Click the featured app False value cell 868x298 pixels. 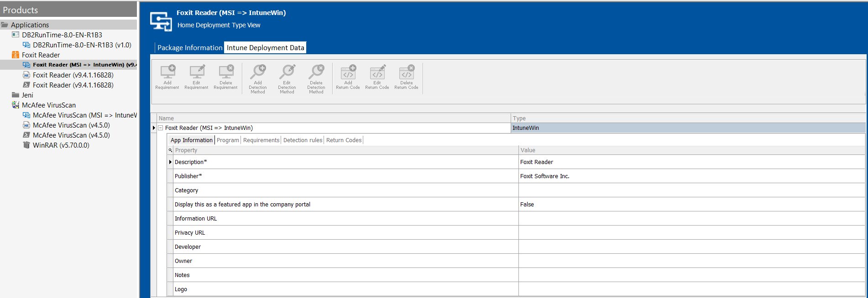(x=691, y=205)
